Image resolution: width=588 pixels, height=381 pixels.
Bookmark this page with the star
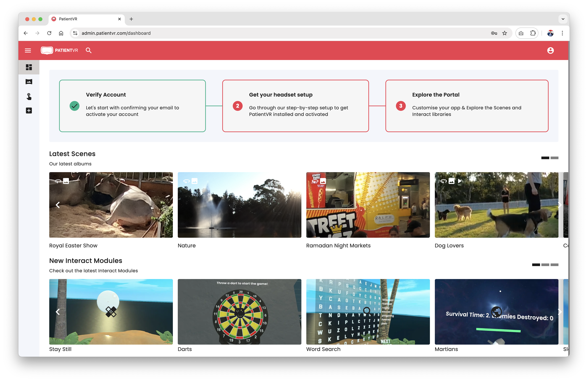tap(504, 33)
